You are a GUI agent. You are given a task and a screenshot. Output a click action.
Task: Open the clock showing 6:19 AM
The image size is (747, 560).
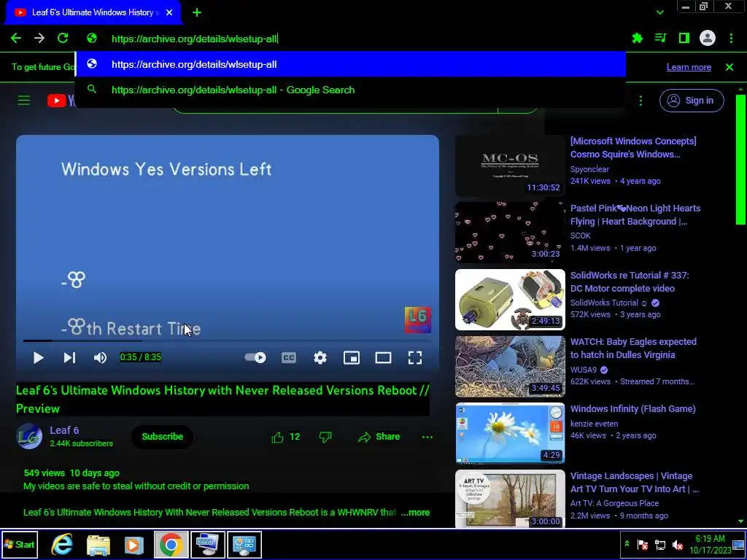[x=711, y=544]
